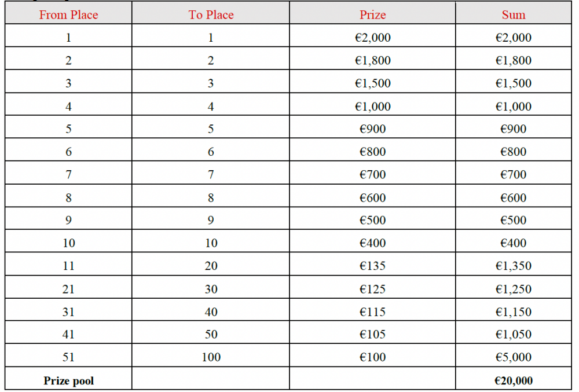Click the €1,050 sum cell
The width and height of the screenshot is (579, 392).
(x=514, y=335)
